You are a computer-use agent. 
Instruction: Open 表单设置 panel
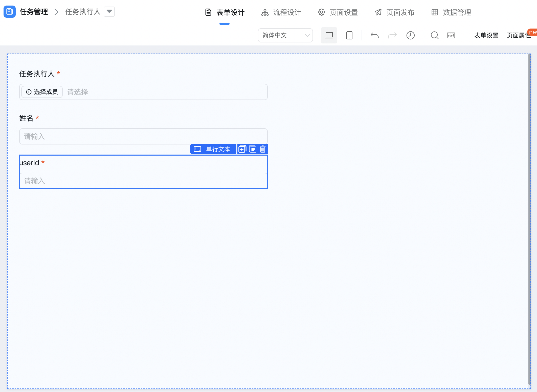tap(486, 35)
